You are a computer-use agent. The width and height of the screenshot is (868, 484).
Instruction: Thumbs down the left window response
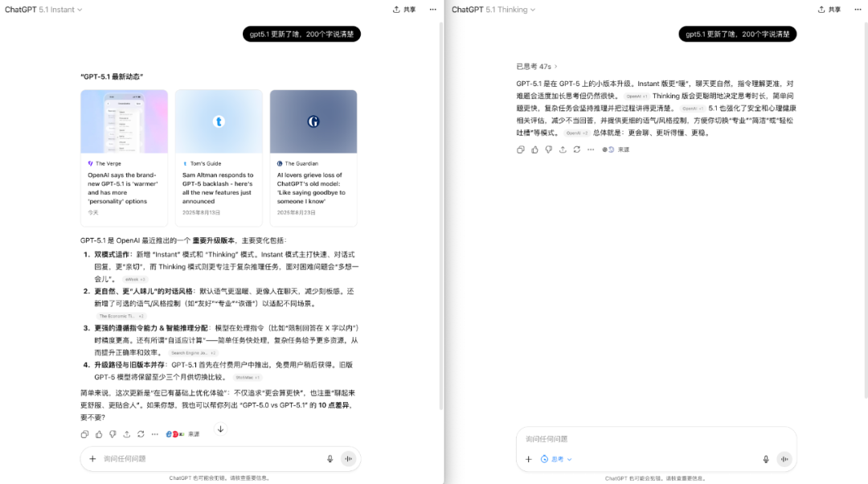(x=113, y=434)
